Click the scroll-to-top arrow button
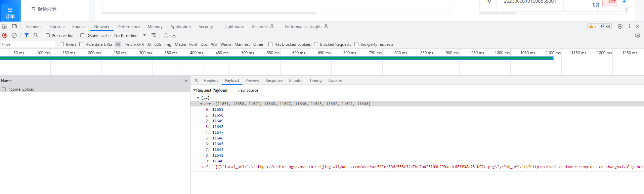The height and width of the screenshot is (194, 644). pos(624,2)
